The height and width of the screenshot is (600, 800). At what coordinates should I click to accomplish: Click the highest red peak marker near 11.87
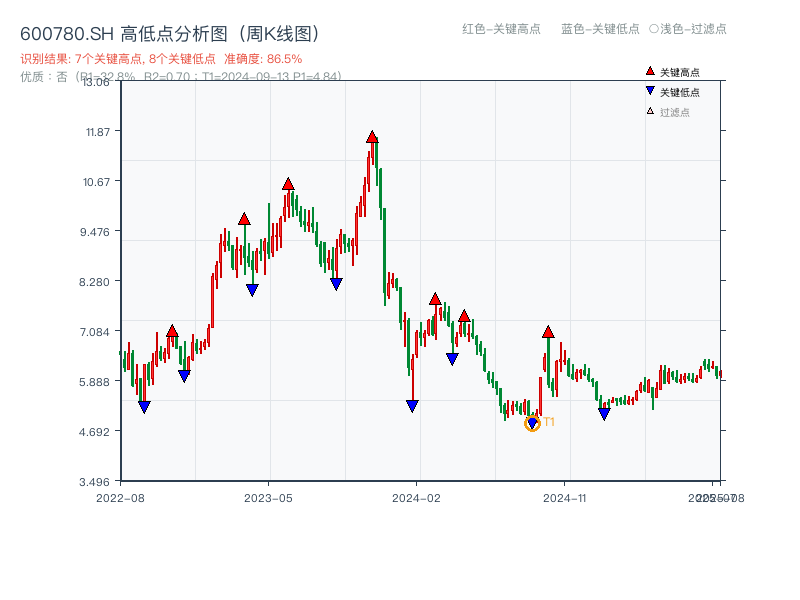373,134
